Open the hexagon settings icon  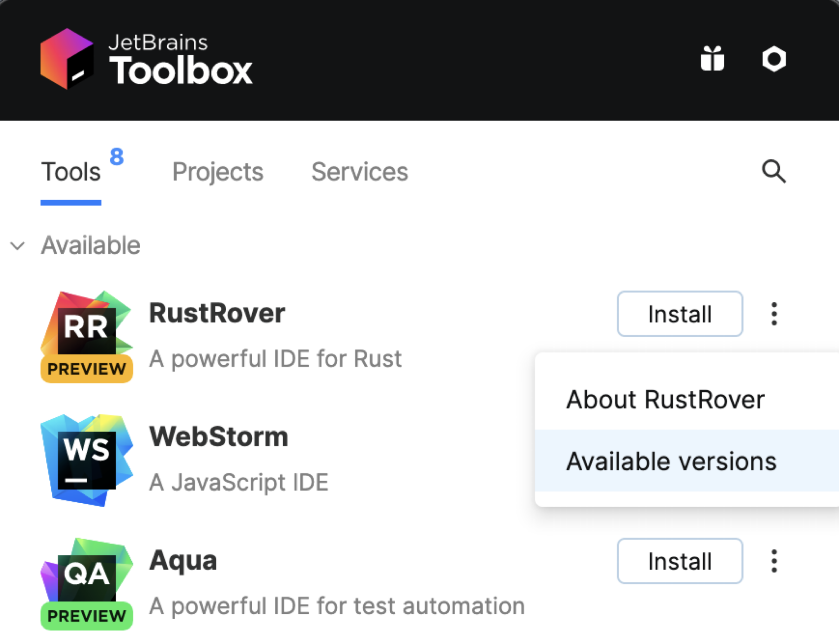[x=774, y=59]
